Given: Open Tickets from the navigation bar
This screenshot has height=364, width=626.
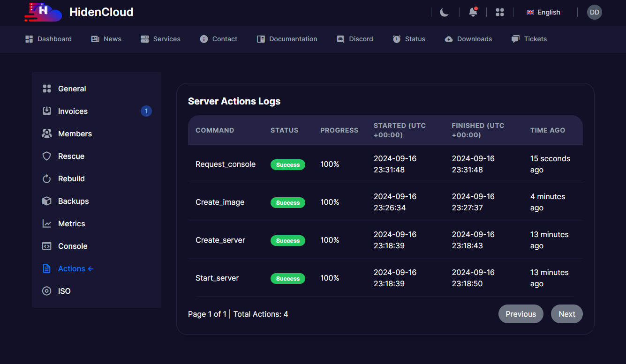Looking at the screenshot, I should [529, 39].
